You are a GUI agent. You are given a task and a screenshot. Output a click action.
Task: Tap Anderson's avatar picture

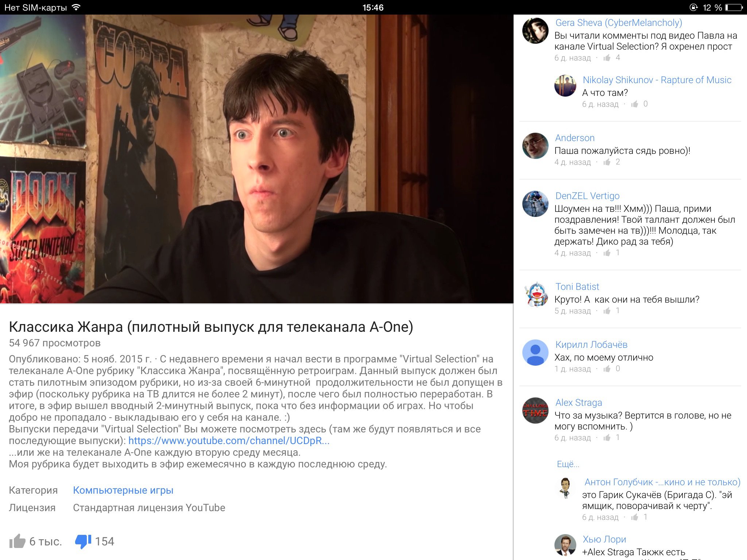[535, 146]
